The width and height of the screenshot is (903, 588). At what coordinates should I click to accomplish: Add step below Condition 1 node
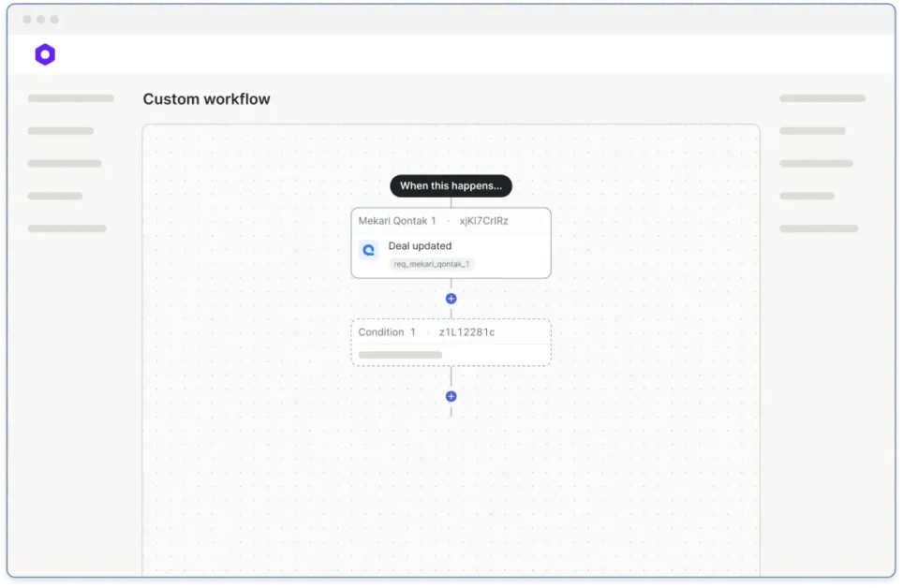[451, 396]
